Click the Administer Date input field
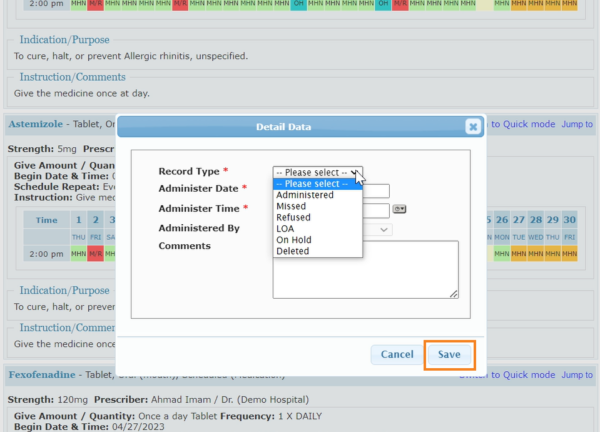 pyautogui.click(x=376, y=191)
